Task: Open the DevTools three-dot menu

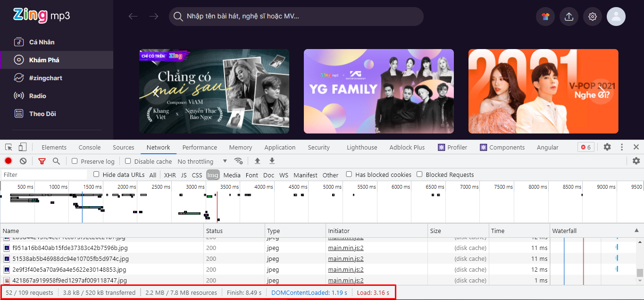Action: tap(622, 147)
